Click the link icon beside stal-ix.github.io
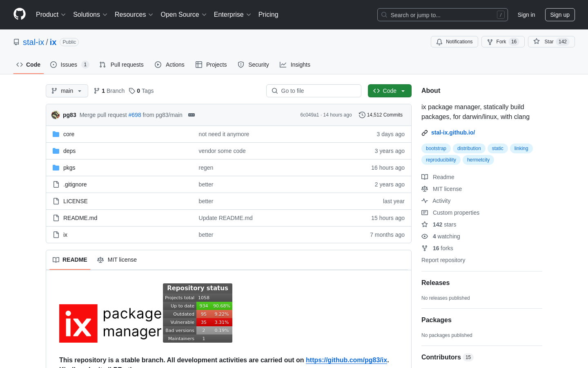 (425, 132)
